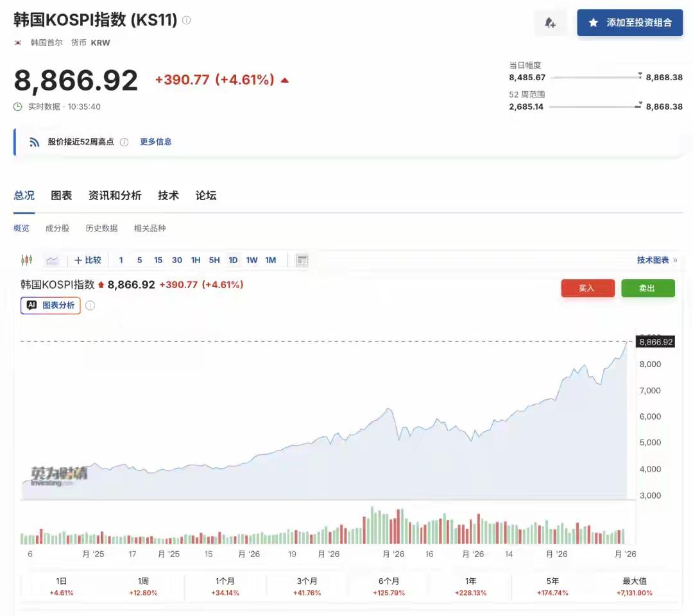Screen dimensions: 693x616
Task: Click the red up arrow beside +4.61%
Action: coord(285,80)
